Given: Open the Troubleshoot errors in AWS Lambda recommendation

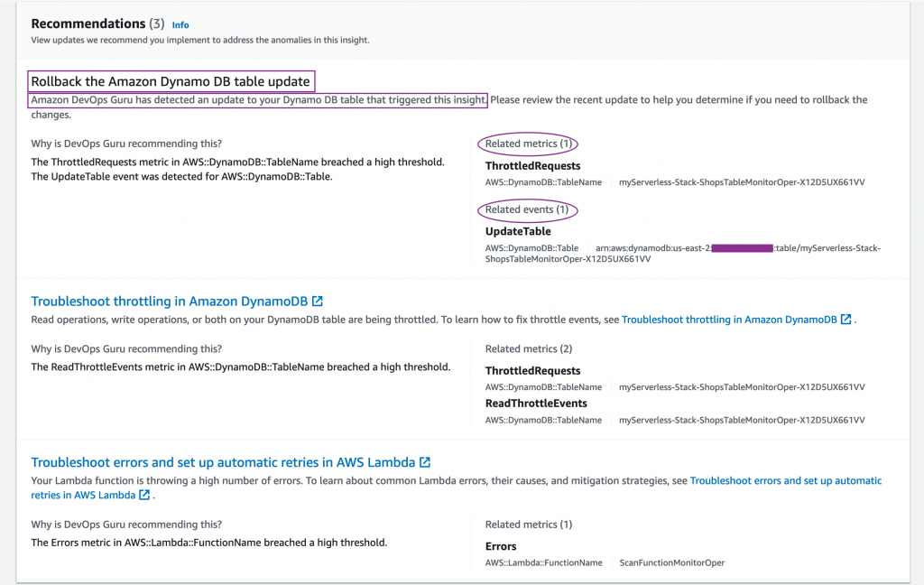Looking at the screenshot, I should [226, 461].
